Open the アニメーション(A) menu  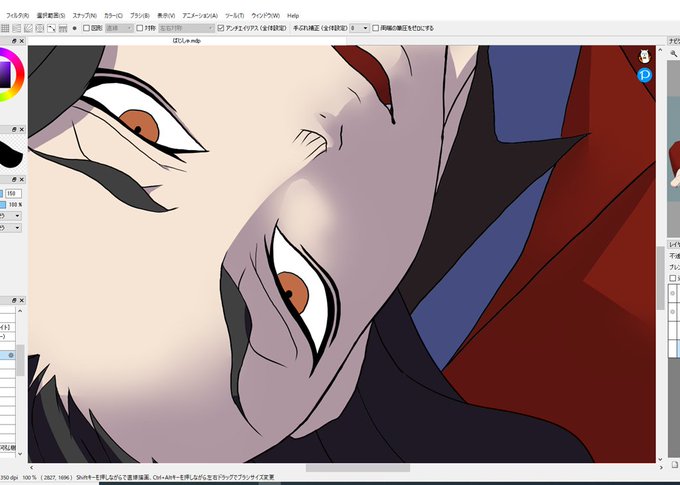pos(200,16)
